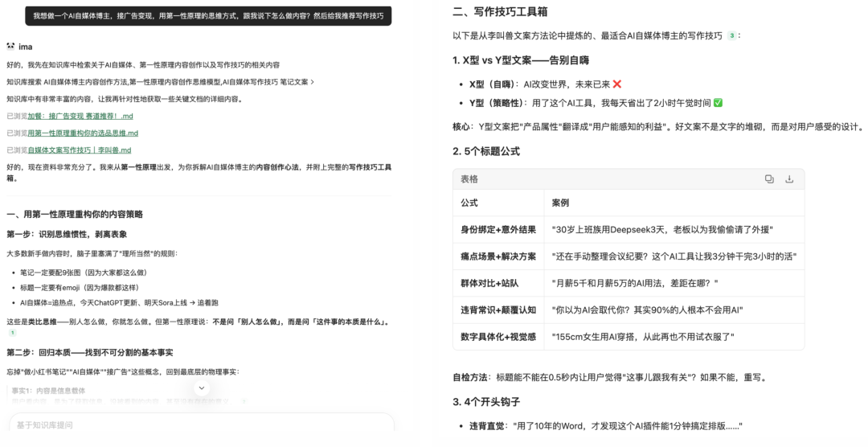Click heading 3. 4个开头钩子
This screenshot has height=447, width=868.
[486, 402]
